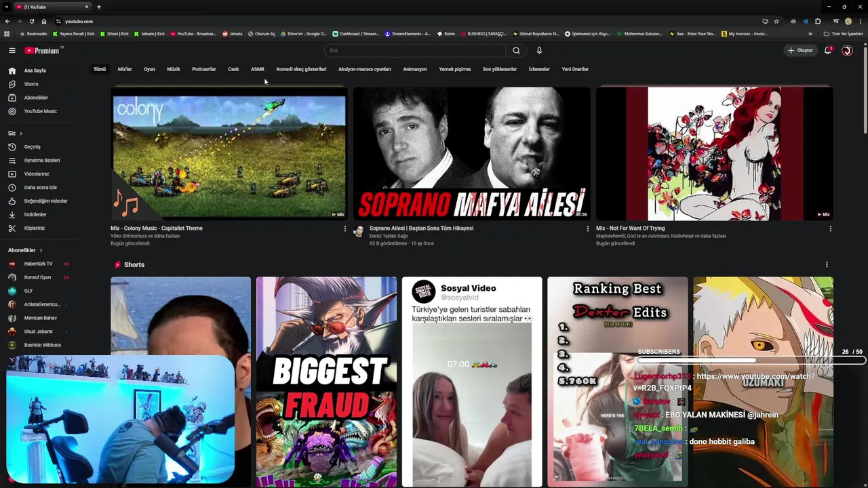
Task: Open the Sosyal Video short
Action: coord(472,382)
